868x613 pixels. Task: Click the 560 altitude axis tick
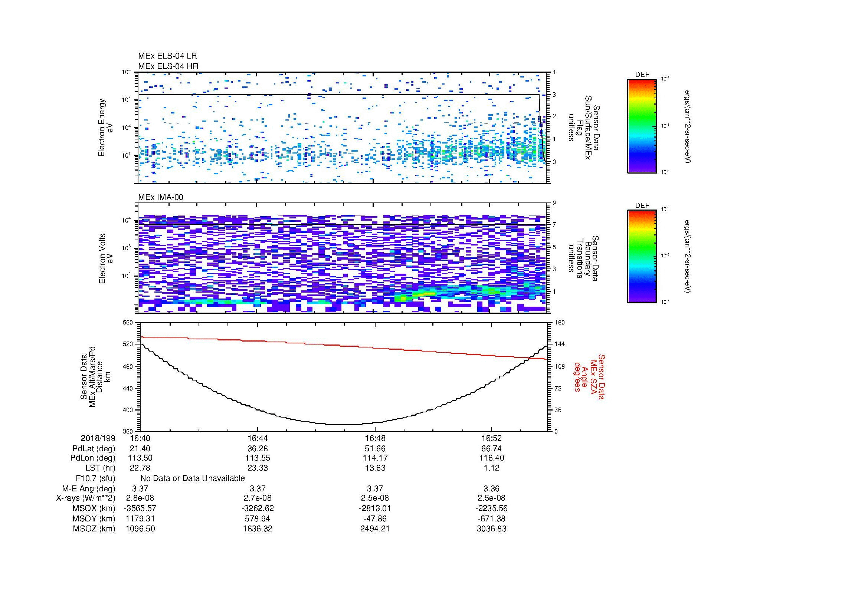click(128, 323)
